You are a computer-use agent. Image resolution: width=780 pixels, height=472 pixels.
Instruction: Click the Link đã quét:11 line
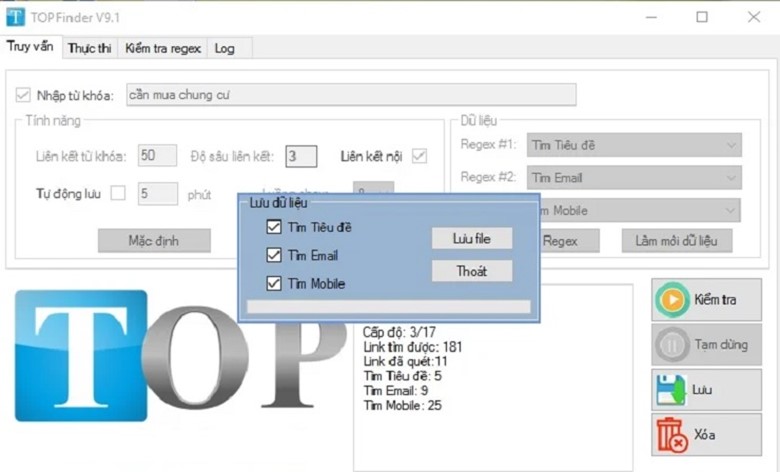pos(405,361)
